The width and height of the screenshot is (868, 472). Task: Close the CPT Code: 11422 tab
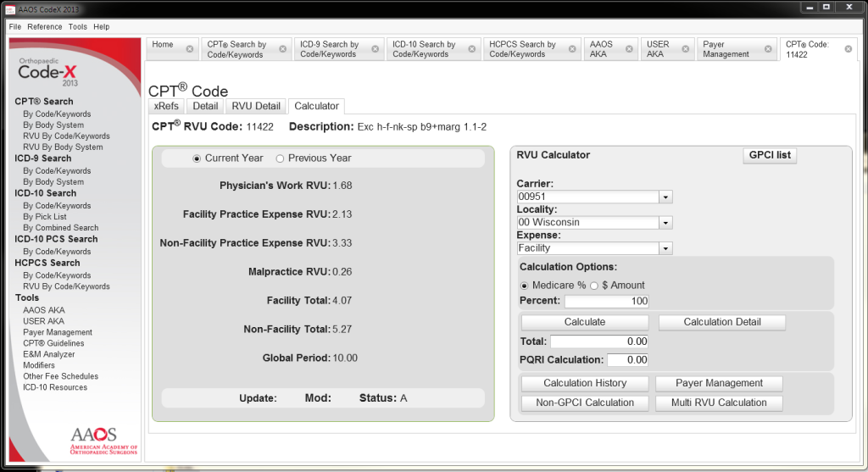pos(848,49)
